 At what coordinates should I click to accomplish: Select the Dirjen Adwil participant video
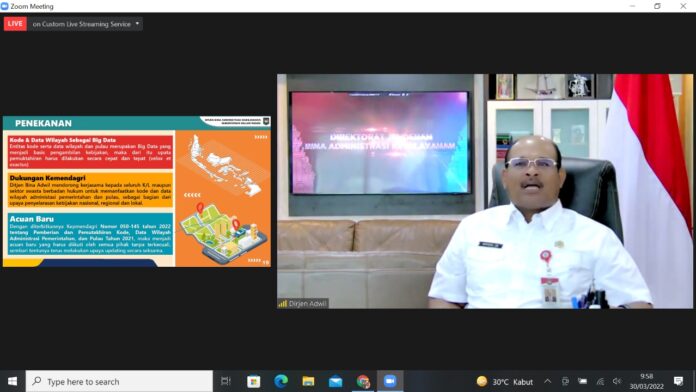click(x=485, y=191)
